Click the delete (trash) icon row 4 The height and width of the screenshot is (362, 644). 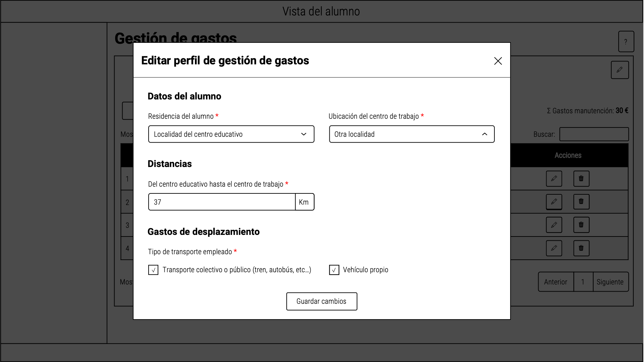click(581, 248)
